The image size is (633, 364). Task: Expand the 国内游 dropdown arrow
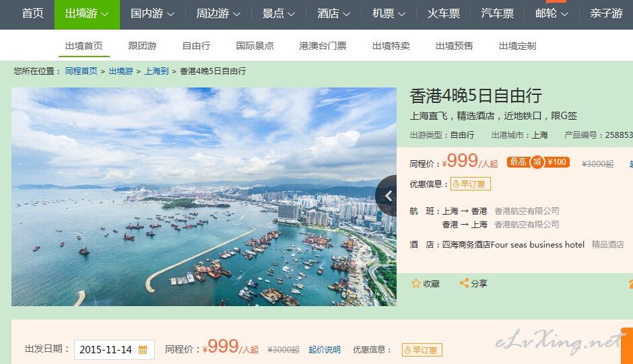point(171,14)
